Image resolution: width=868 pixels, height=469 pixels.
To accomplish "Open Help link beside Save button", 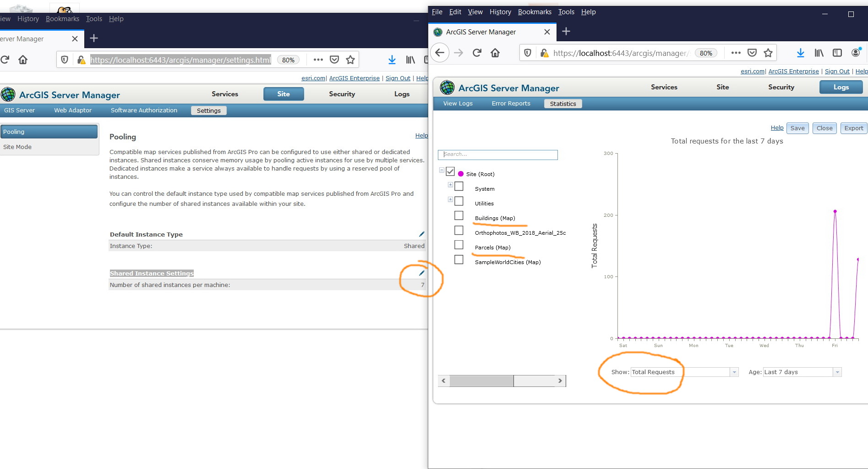I will tap(777, 128).
